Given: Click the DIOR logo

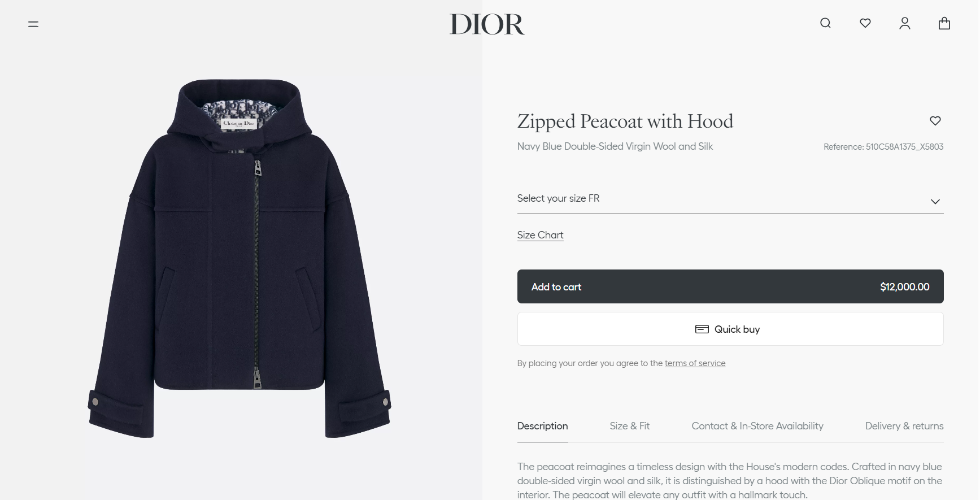Looking at the screenshot, I should point(487,24).
